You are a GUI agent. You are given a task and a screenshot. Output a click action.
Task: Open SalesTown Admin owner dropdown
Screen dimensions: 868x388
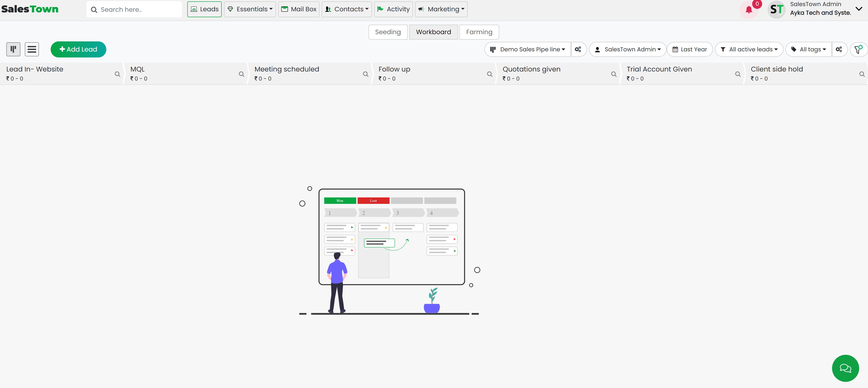pos(627,49)
